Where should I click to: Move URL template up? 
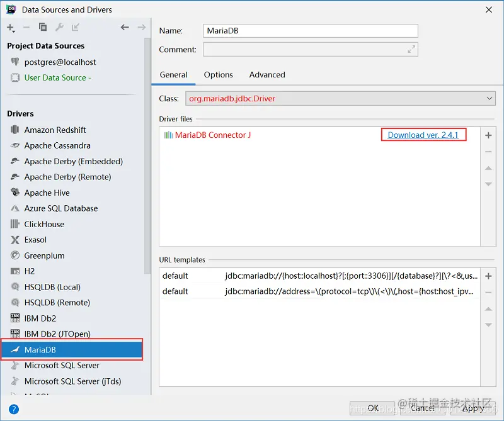pos(488,309)
